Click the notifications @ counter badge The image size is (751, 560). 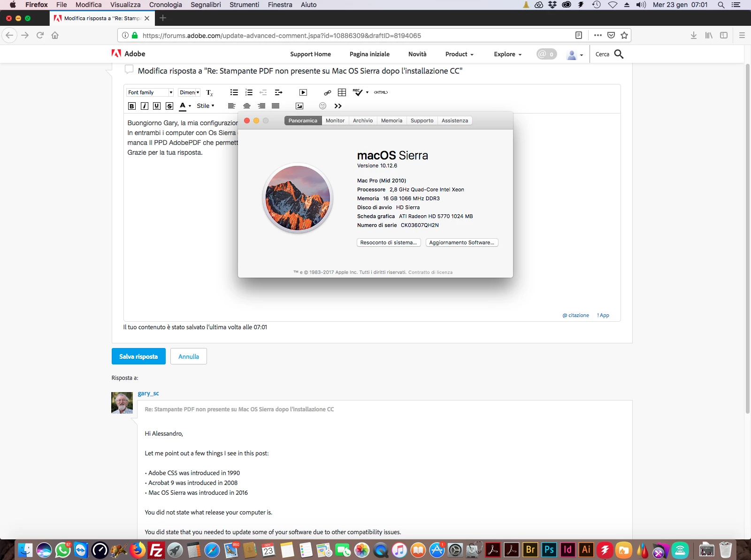[546, 54]
